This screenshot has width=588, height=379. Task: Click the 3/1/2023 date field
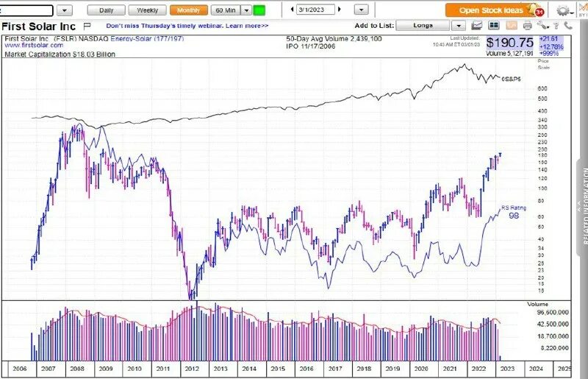pos(315,10)
